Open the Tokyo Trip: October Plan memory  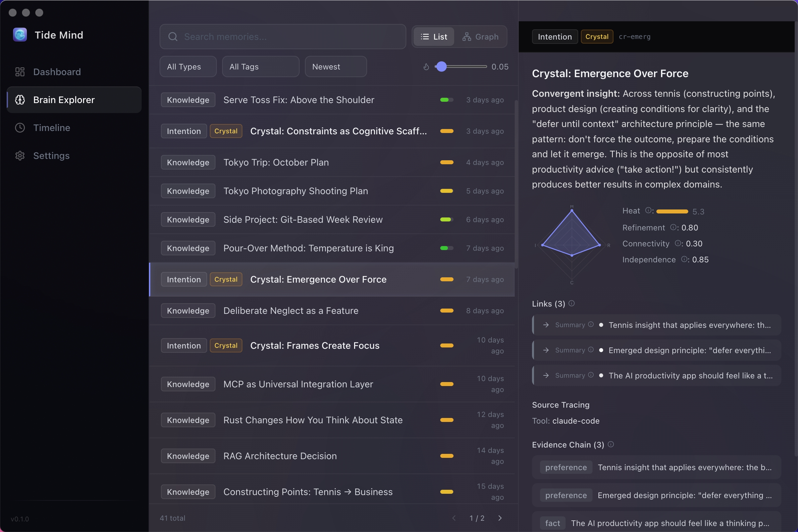pyautogui.click(x=276, y=162)
